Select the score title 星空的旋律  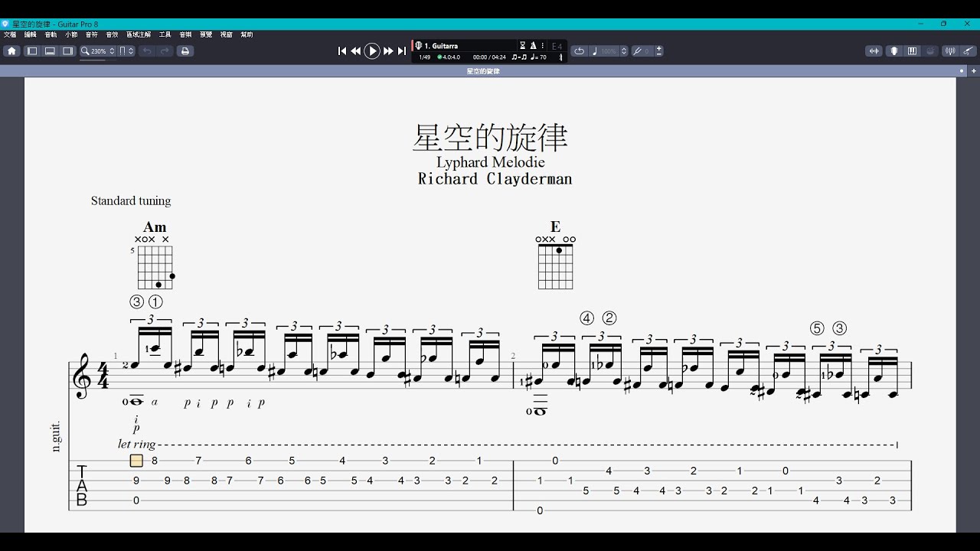490,138
